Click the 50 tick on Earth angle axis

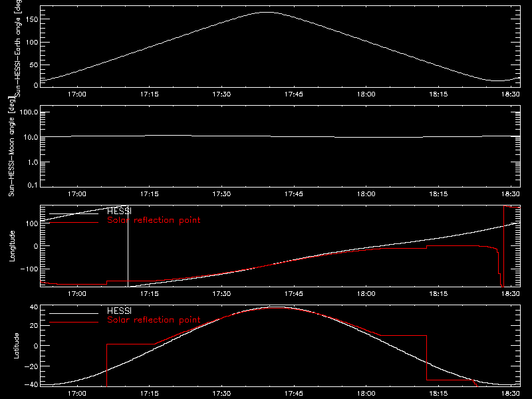34,65
